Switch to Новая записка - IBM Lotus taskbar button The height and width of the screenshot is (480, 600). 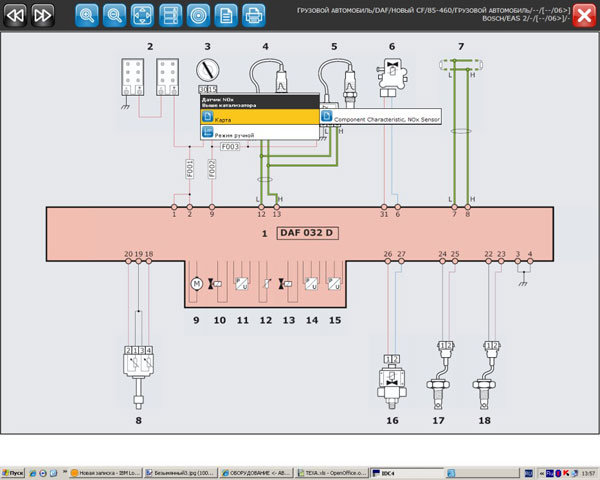pos(106,473)
